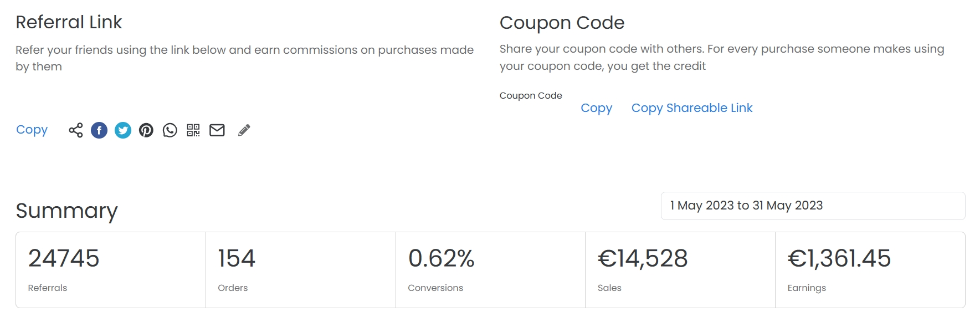Show the referral link QR code
Image resolution: width=980 pixels, height=332 pixels.
coord(193,130)
